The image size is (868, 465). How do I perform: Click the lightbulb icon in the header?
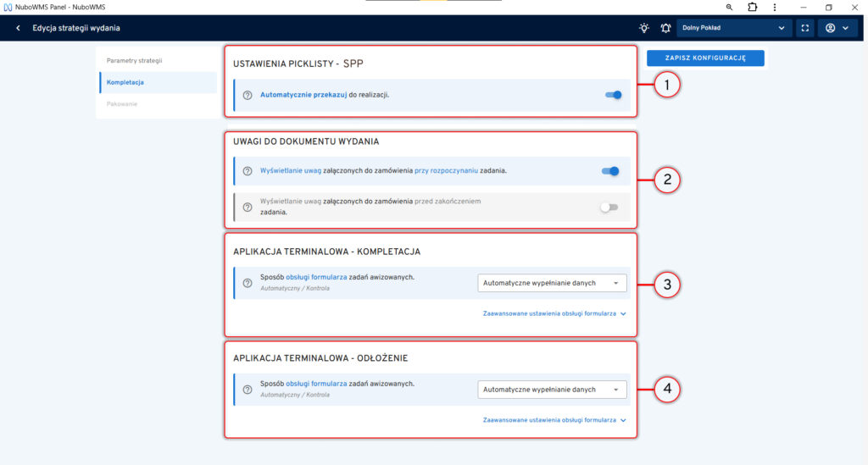click(x=644, y=28)
